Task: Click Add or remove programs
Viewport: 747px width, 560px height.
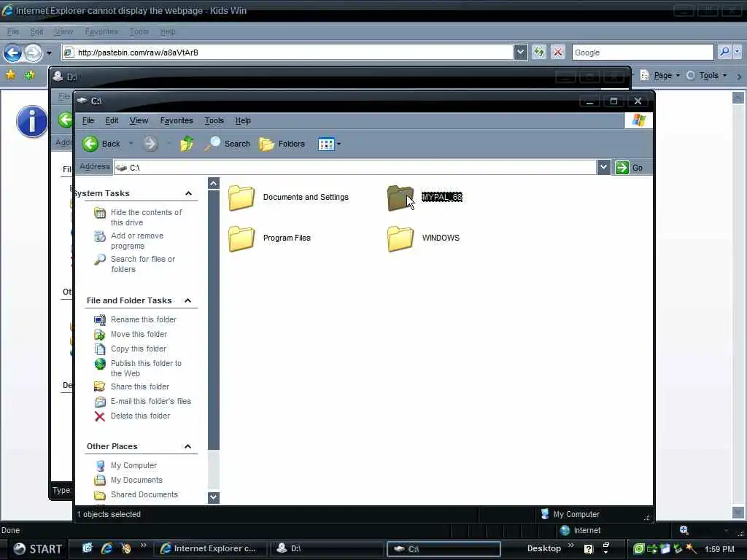Action: tap(137, 241)
